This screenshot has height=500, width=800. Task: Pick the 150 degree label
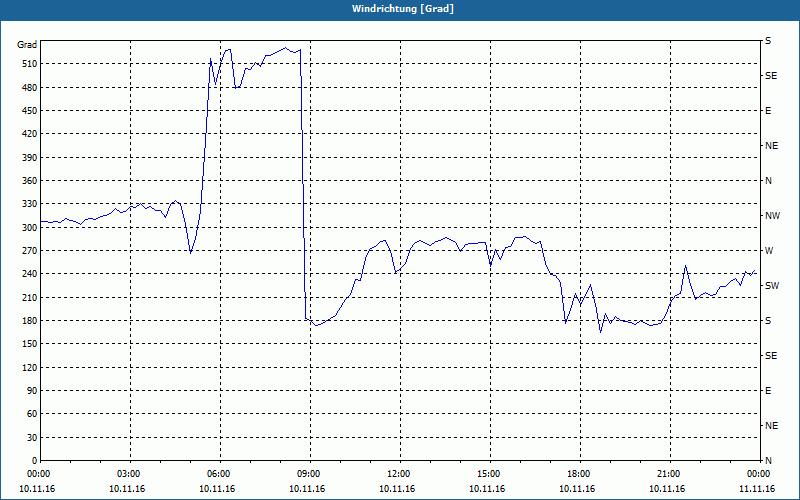pos(30,344)
